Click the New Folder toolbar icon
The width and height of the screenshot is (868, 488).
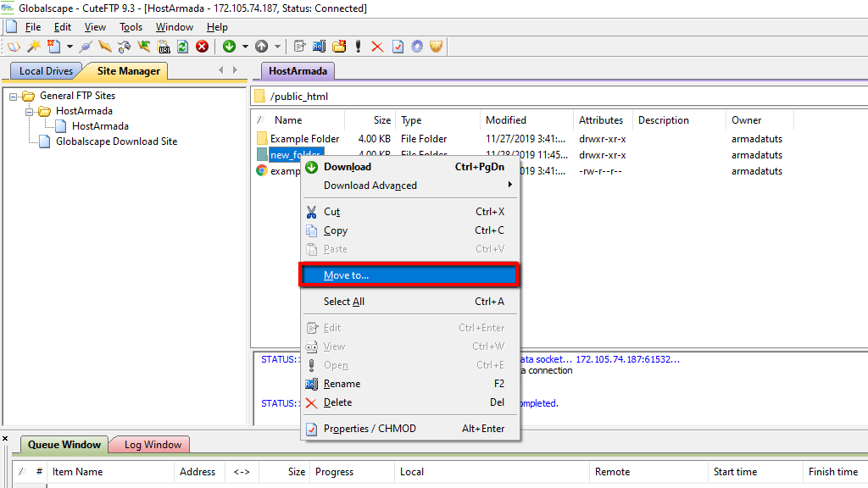coord(339,47)
